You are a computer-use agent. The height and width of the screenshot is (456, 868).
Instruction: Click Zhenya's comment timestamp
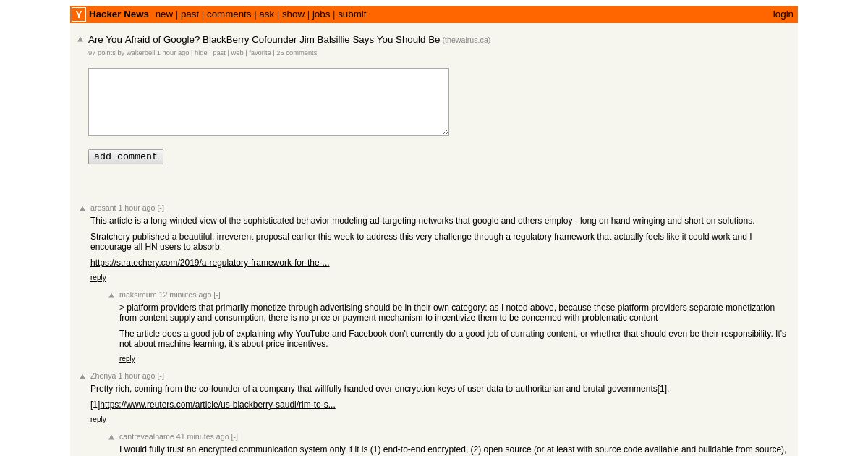137,376
